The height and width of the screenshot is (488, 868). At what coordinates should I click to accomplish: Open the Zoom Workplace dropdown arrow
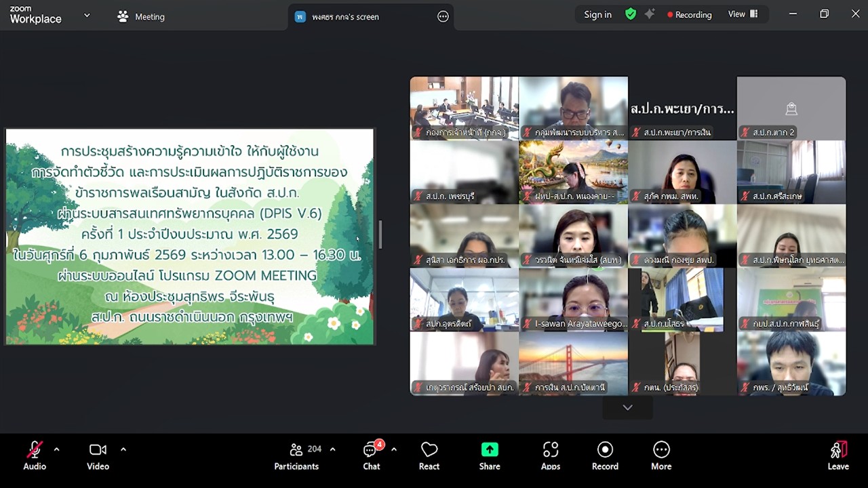point(87,16)
